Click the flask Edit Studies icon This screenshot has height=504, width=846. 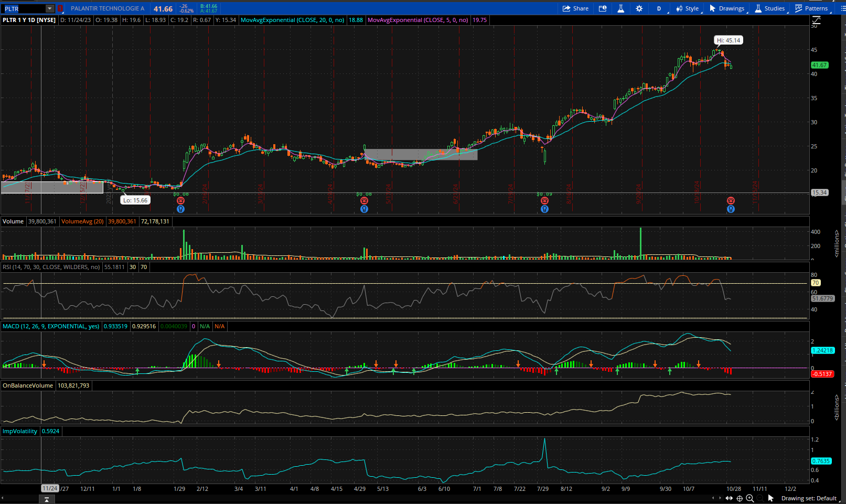click(620, 8)
